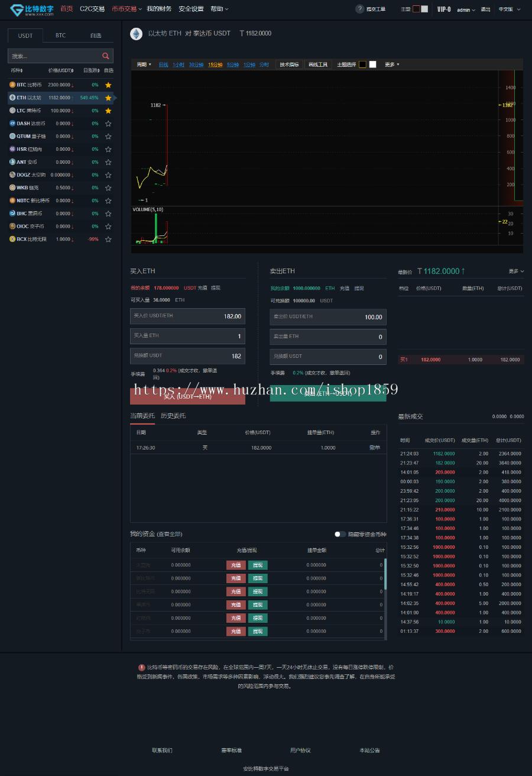Click the 买入量 ETH quantity input field
Image resolution: width=532 pixels, height=776 pixels.
click(187, 336)
